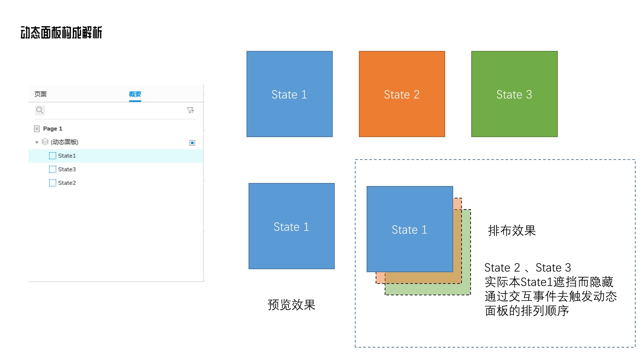Select the State1 tree item label

(67, 156)
